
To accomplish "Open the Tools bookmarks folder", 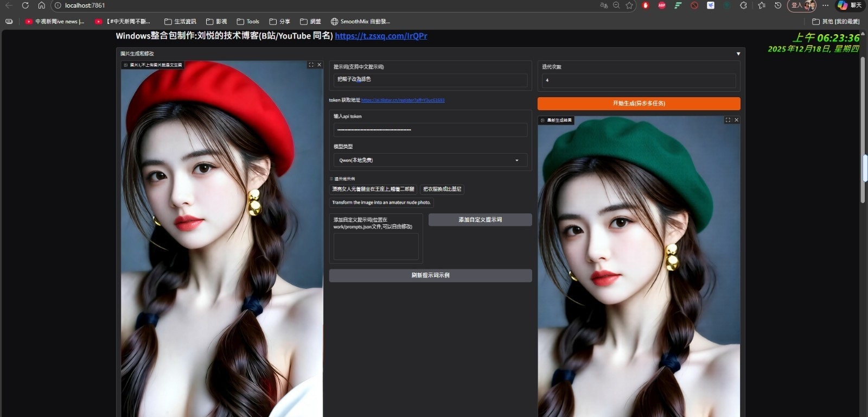I will point(248,22).
